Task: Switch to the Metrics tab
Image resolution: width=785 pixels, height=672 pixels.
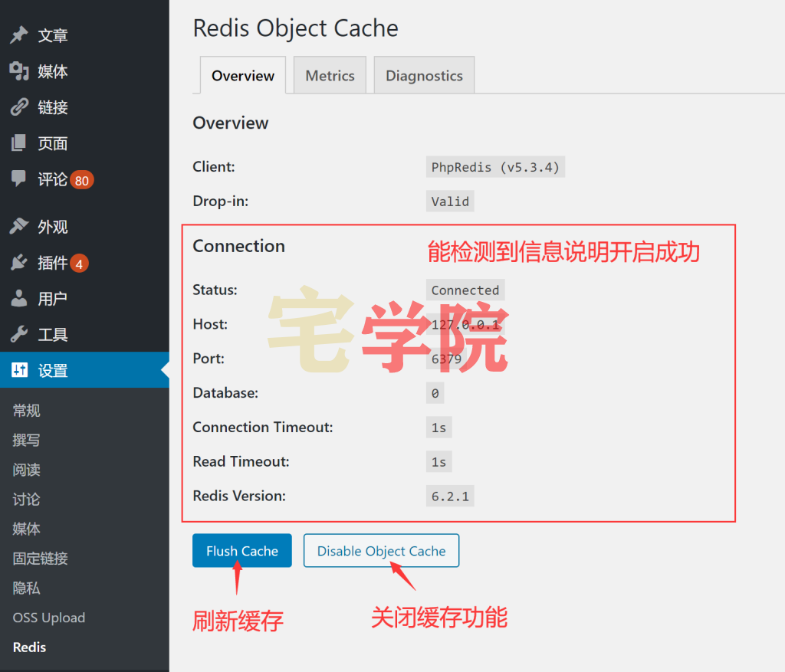Action: [330, 76]
